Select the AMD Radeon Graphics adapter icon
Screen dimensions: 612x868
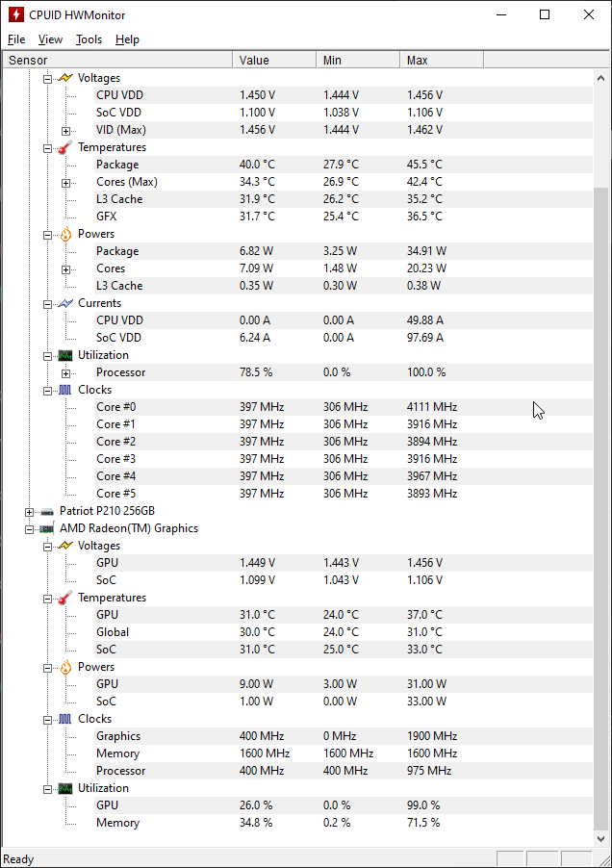[x=45, y=528]
